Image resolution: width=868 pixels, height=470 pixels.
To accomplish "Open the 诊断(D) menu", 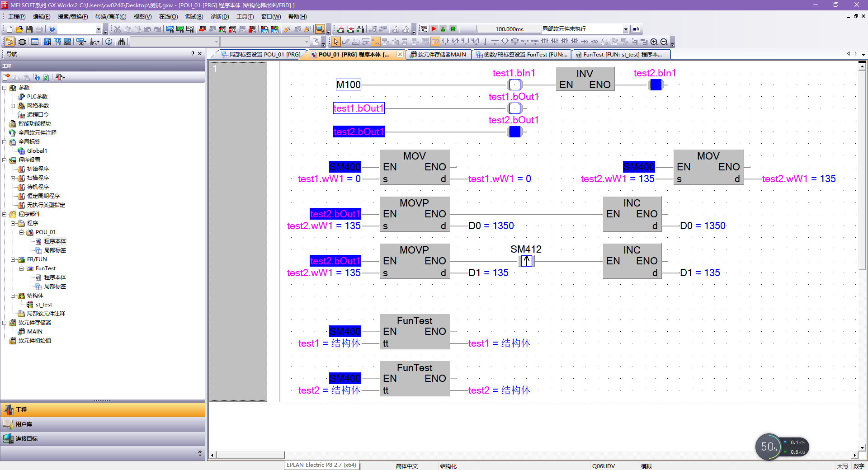I will (x=219, y=17).
